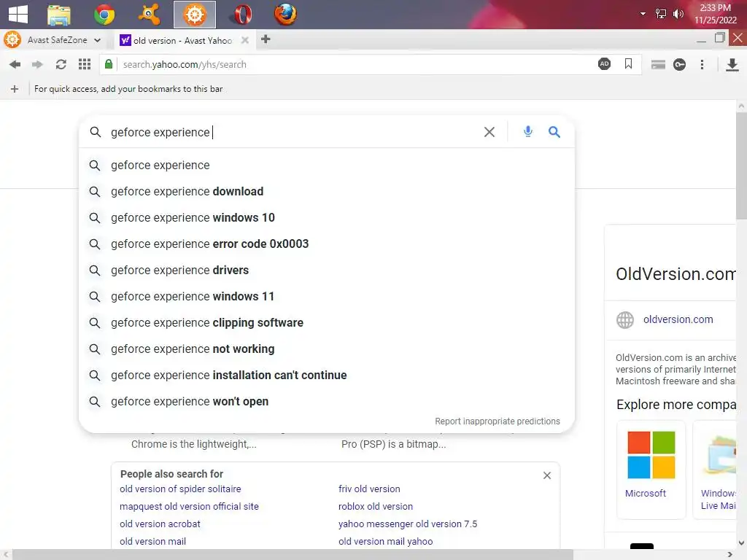
Task: Bookmark this page
Action: 628,64
